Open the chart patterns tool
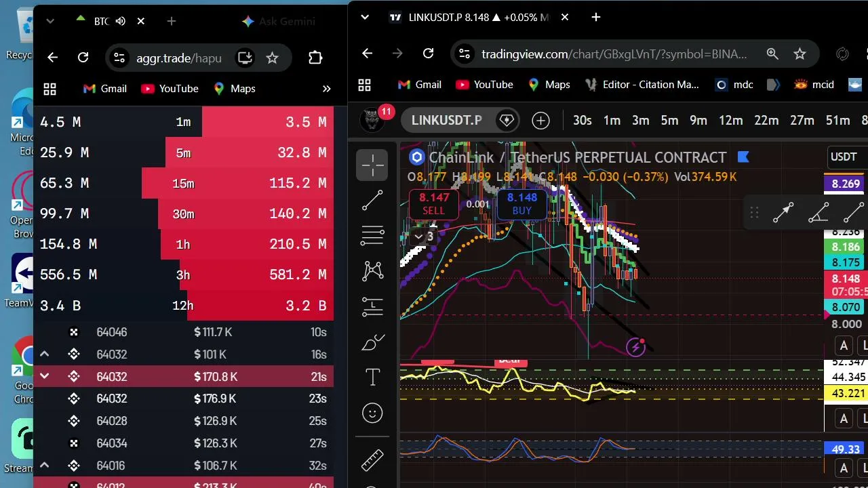The height and width of the screenshot is (488, 868). [372, 271]
